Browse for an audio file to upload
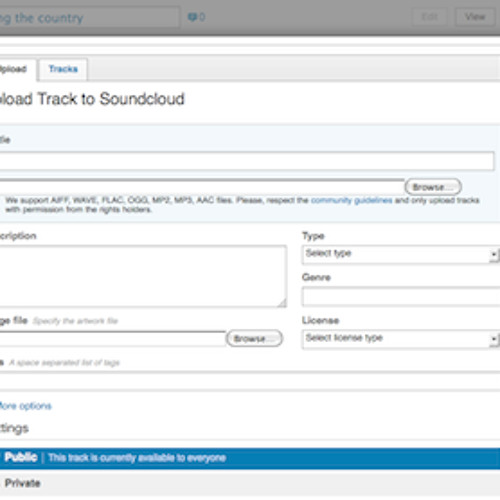Image resolution: width=500 pixels, height=500 pixels. point(433,187)
